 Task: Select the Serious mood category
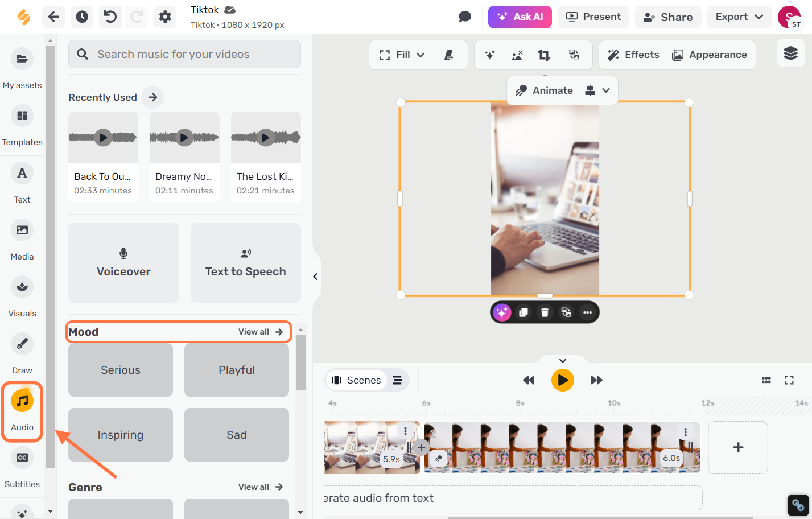[x=121, y=370]
